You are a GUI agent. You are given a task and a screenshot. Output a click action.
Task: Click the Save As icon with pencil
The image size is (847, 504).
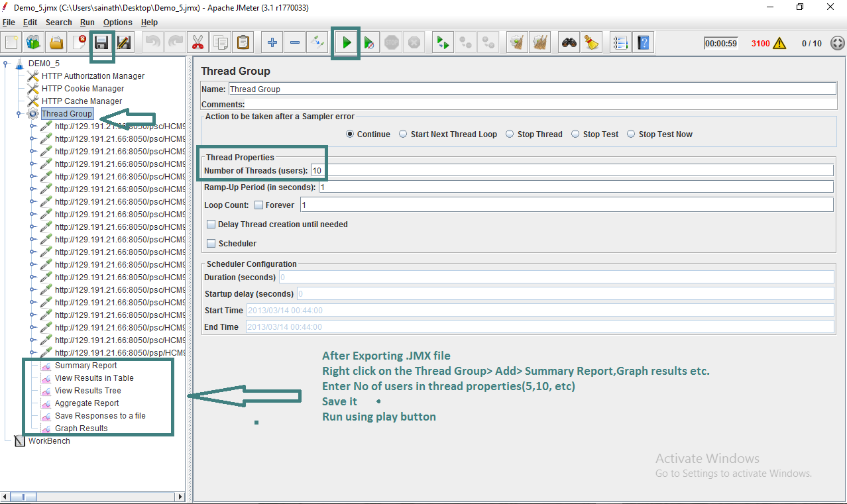click(123, 43)
